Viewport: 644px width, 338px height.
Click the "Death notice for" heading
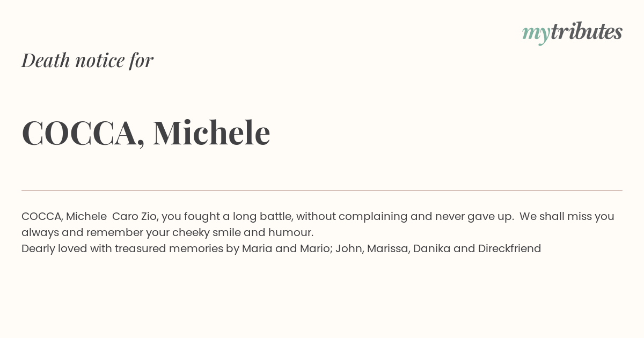(x=87, y=60)
